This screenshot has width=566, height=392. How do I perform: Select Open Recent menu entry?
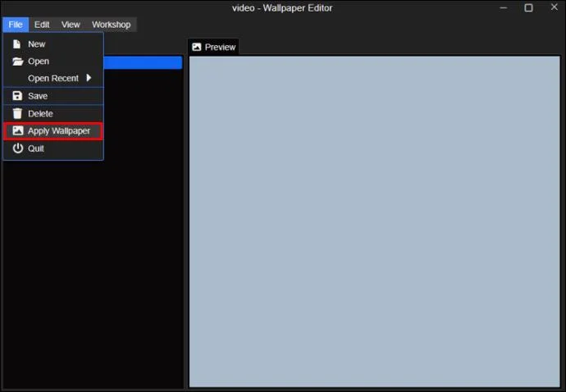(53, 79)
